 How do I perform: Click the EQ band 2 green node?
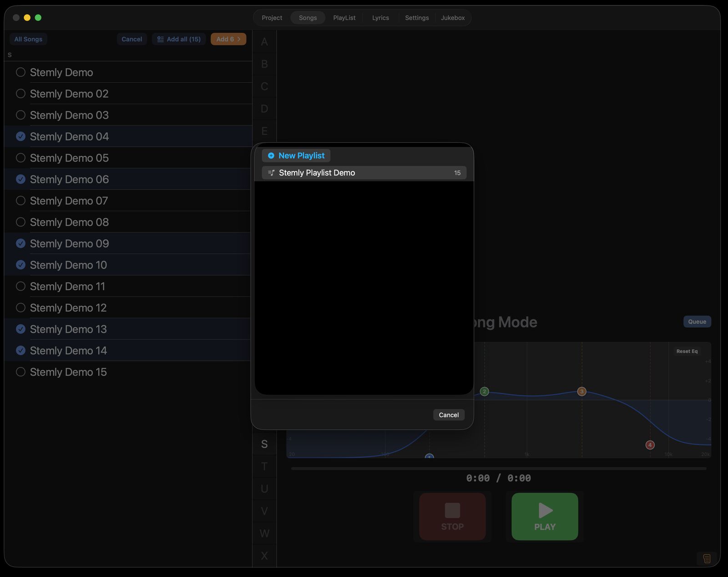tap(484, 391)
